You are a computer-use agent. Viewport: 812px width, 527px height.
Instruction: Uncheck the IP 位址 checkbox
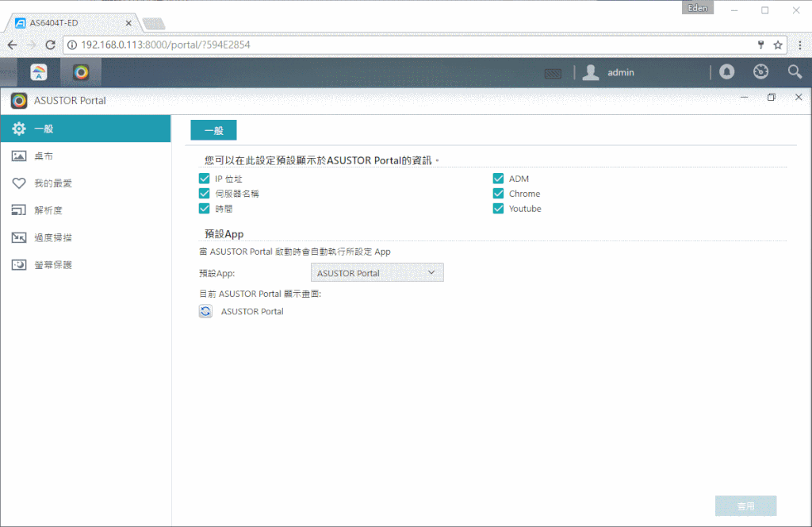(204, 179)
